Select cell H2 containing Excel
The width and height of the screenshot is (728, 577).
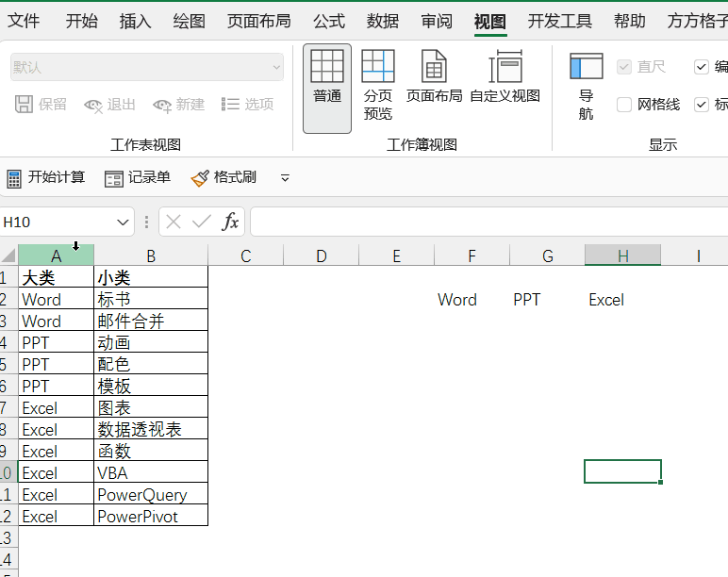pos(622,300)
